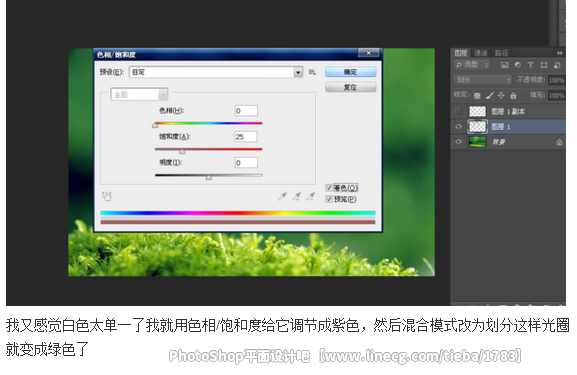Switch to the 通道 channels tab

tap(481, 53)
